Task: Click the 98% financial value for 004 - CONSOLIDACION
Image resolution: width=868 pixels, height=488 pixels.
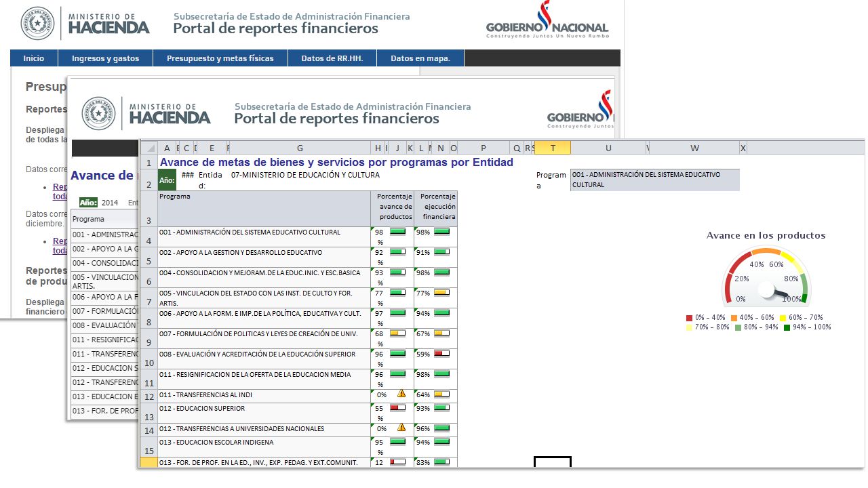Action: click(424, 272)
